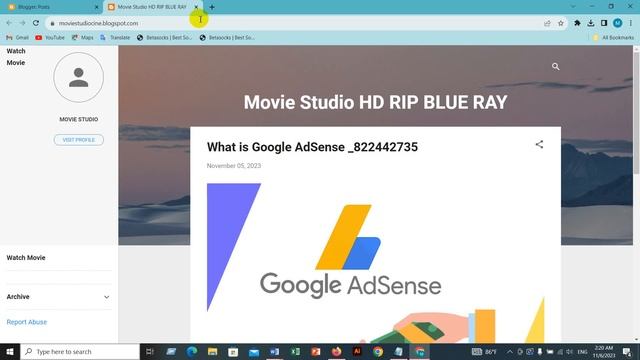Reload the page with the refresh button
Image resolution: width=640 pixels, height=360 pixels.
36,23
